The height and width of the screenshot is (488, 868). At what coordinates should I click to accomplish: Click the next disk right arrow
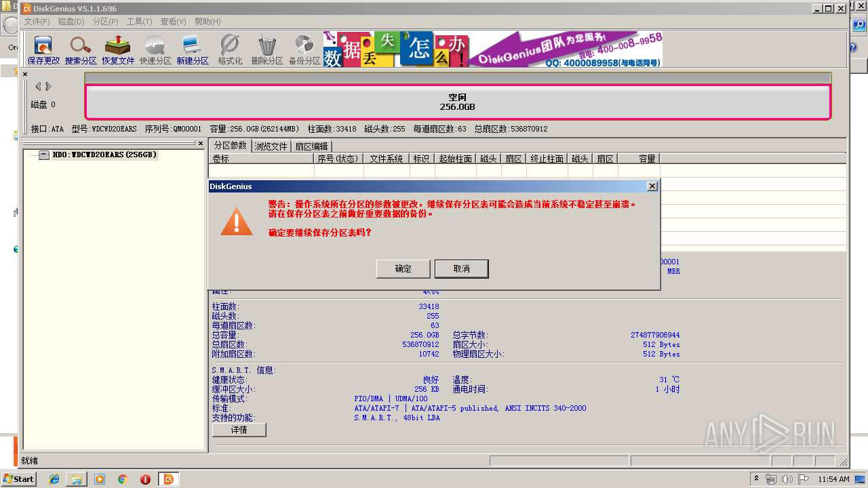(49, 86)
